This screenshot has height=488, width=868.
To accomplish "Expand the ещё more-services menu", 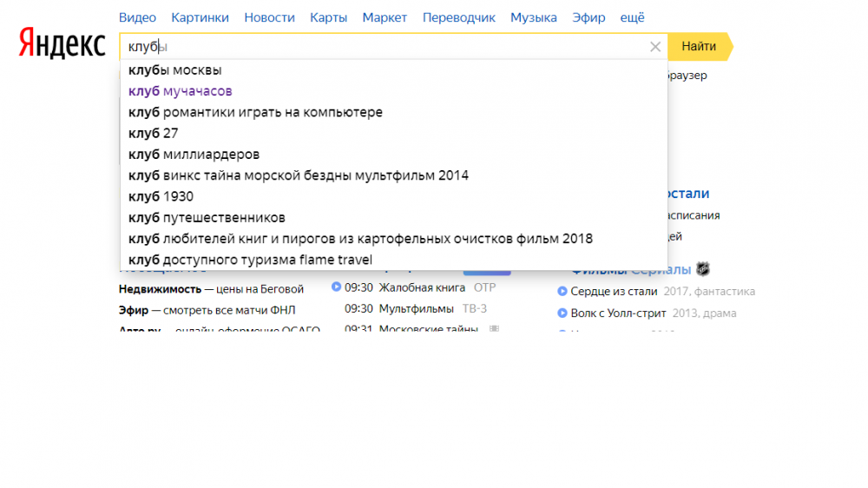I will click(x=633, y=17).
